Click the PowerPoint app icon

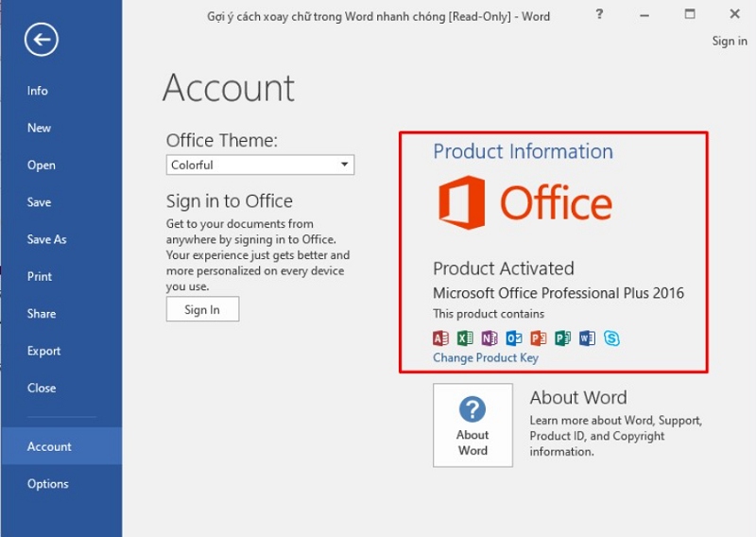coord(539,338)
